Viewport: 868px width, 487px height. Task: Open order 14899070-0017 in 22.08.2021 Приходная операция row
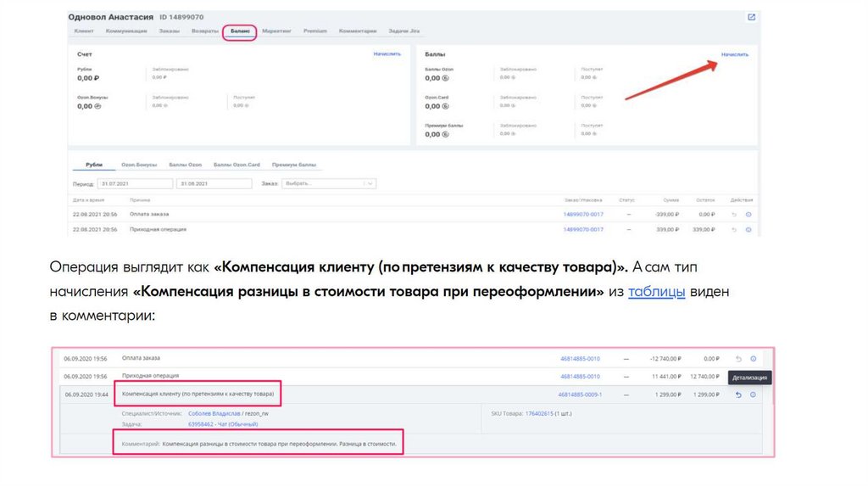583,229
